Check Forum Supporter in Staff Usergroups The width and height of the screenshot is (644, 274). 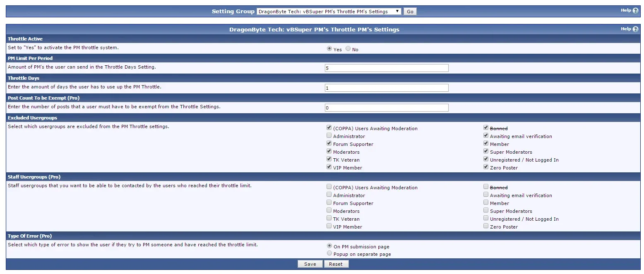click(329, 203)
